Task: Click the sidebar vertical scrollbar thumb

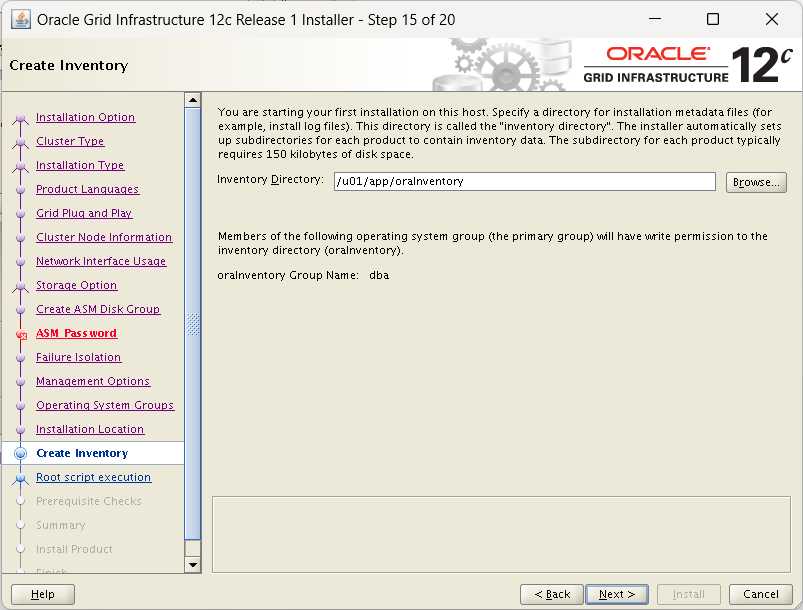Action: [193, 324]
